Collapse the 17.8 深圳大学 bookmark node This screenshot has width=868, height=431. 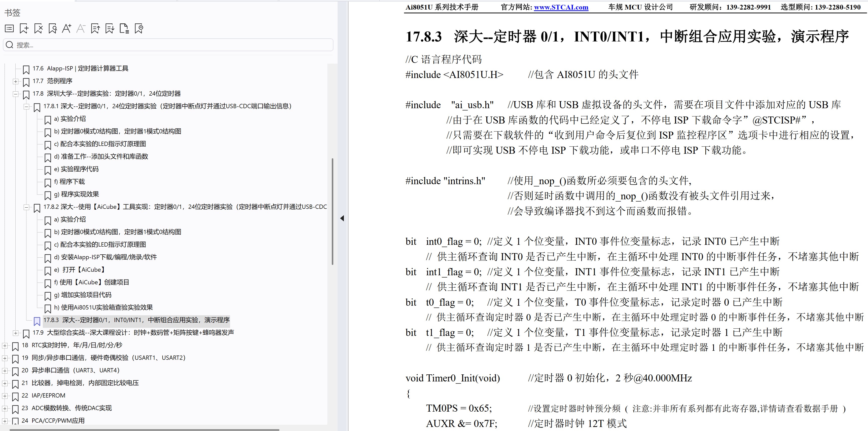16,94
